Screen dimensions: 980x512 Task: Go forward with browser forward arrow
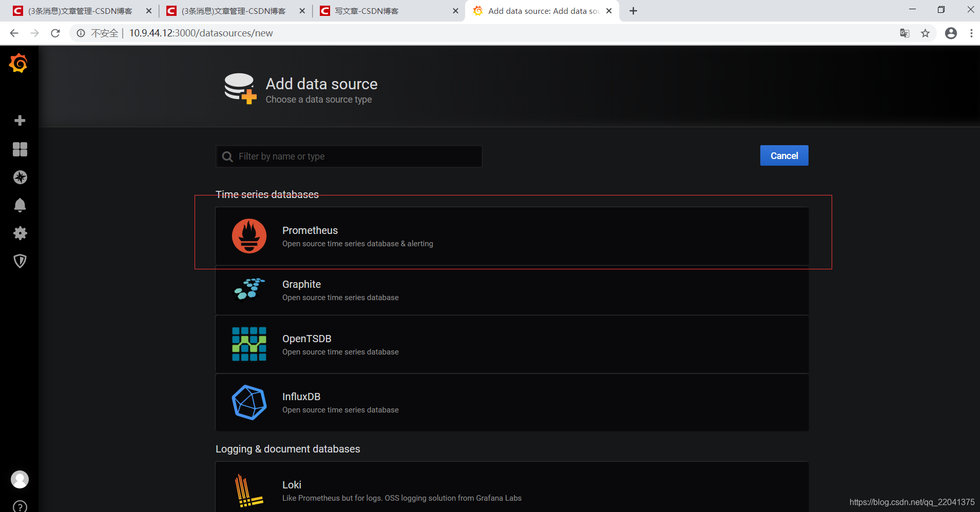pyautogui.click(x=34, y=33)
